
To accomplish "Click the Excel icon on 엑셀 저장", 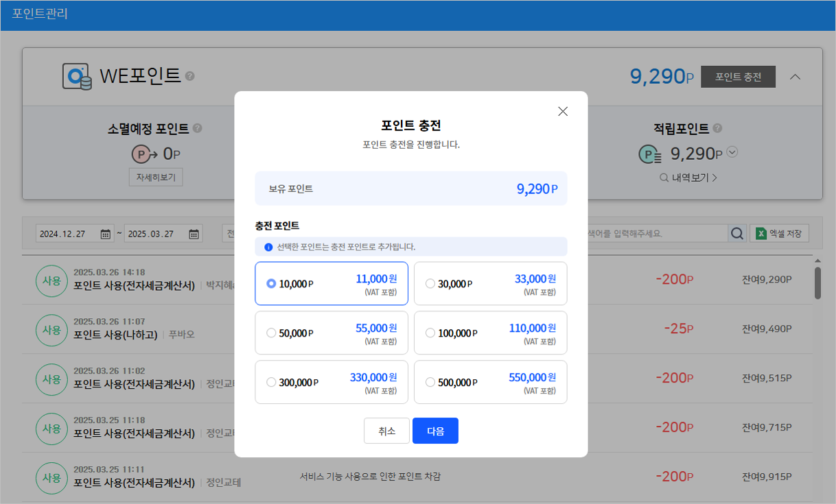I will 763,233.
